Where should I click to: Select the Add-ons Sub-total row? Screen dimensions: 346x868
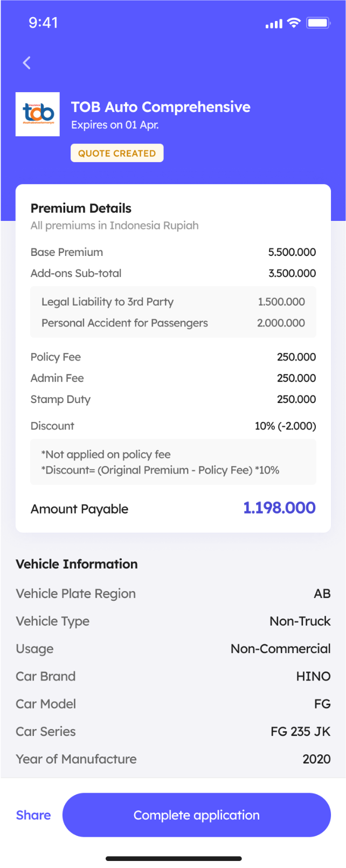pyautogui.click(x=173, y=273)
